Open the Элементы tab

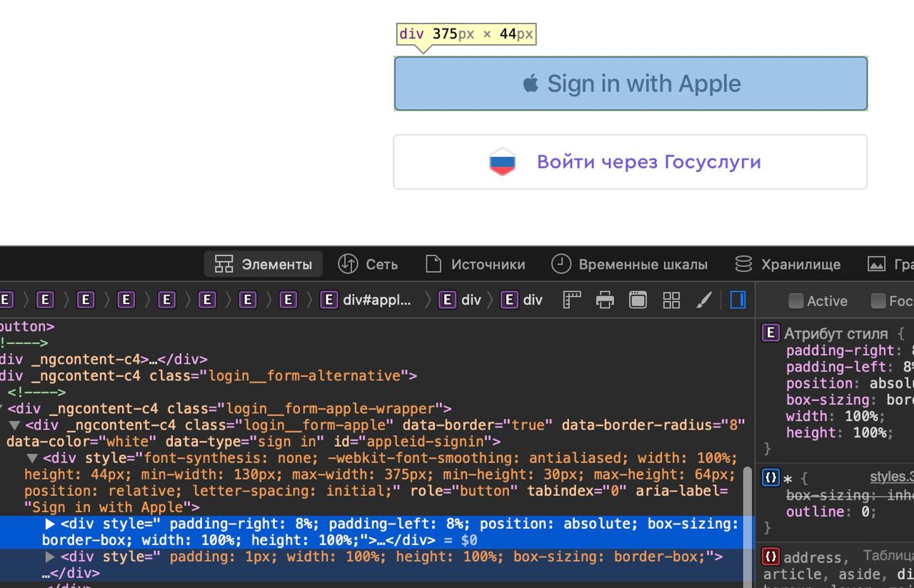(263, 264)
